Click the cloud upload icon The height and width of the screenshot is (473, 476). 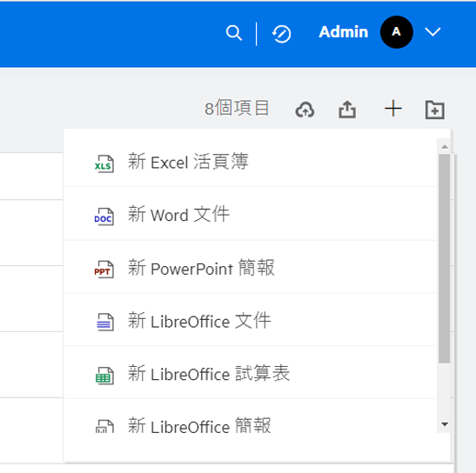pyautogui.click(x=305, y=110)
